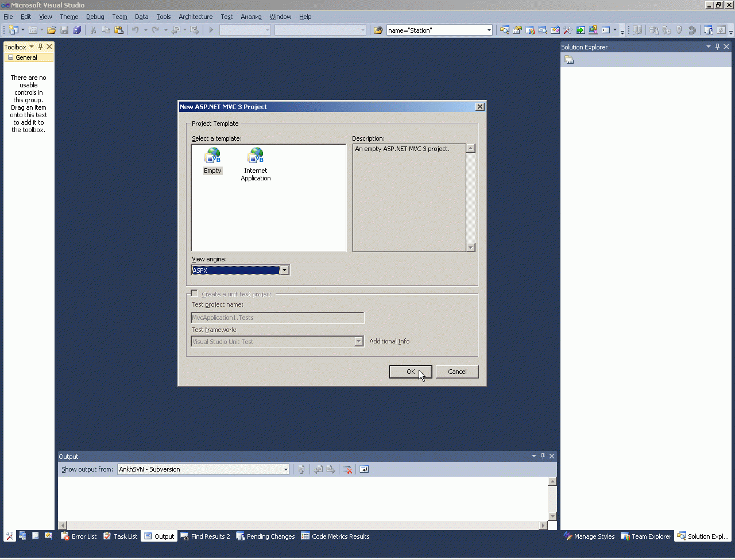Open the Toolbox toolbar icon (hammer and wrench)

coord(568,30)
